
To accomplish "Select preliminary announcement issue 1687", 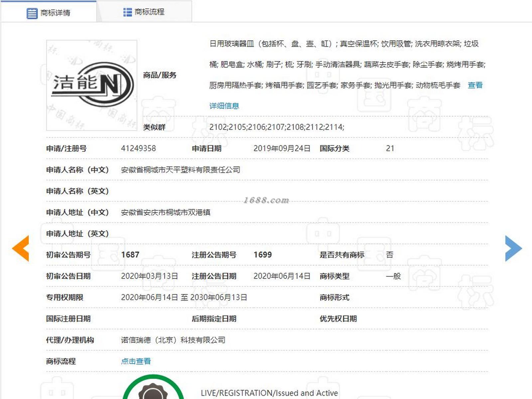I will (130, 255).
